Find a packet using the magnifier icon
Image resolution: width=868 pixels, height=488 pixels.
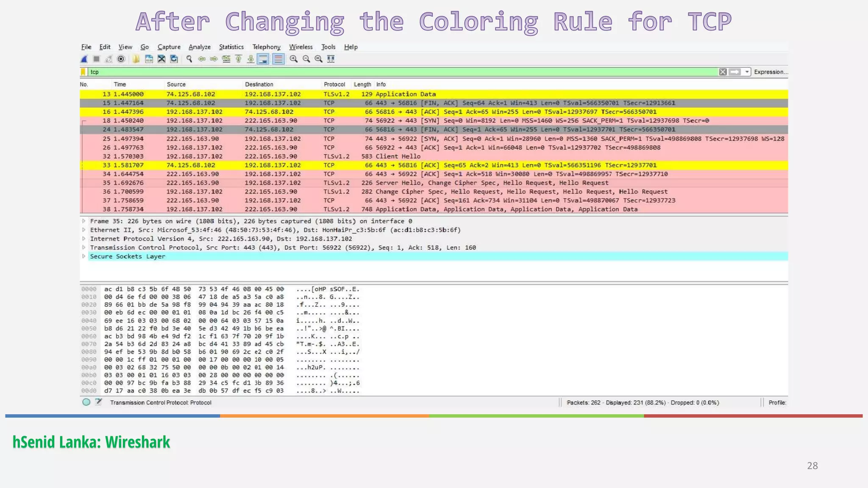(x=189, y=59)
